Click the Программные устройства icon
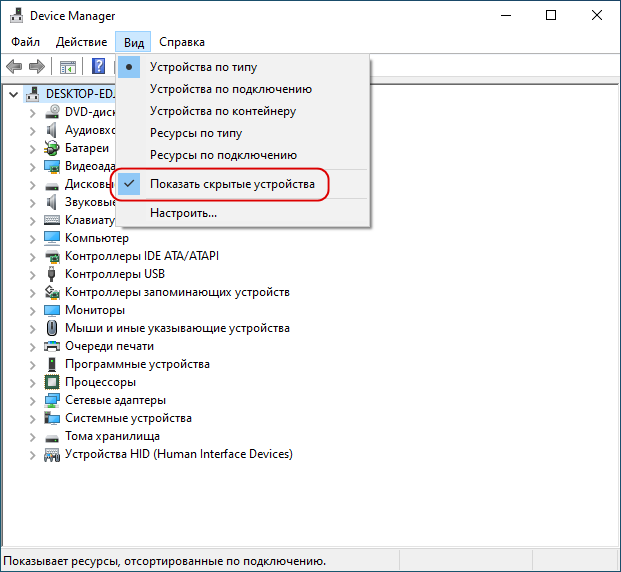The image size is (621, 572). [x=52, y=364]
